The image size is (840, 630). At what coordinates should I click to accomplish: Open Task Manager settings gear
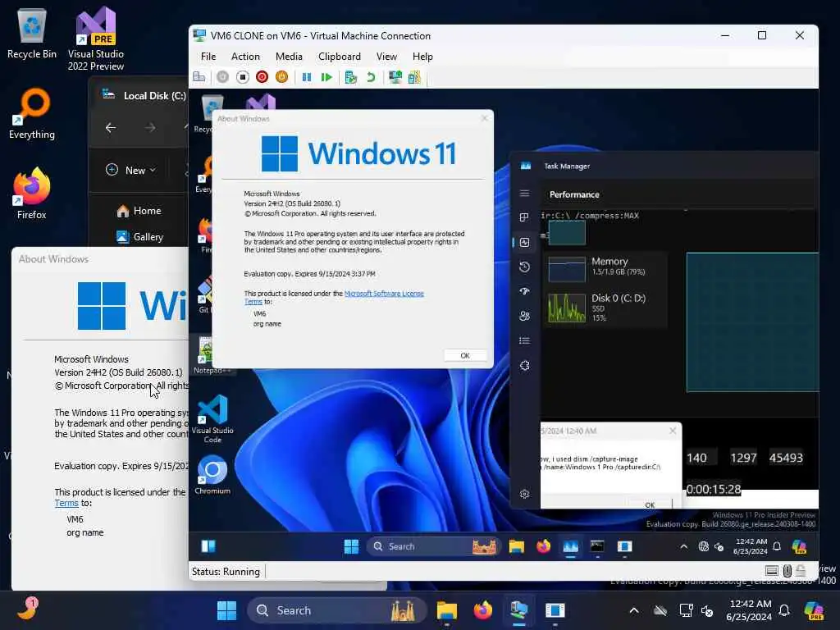click(524, 494)
